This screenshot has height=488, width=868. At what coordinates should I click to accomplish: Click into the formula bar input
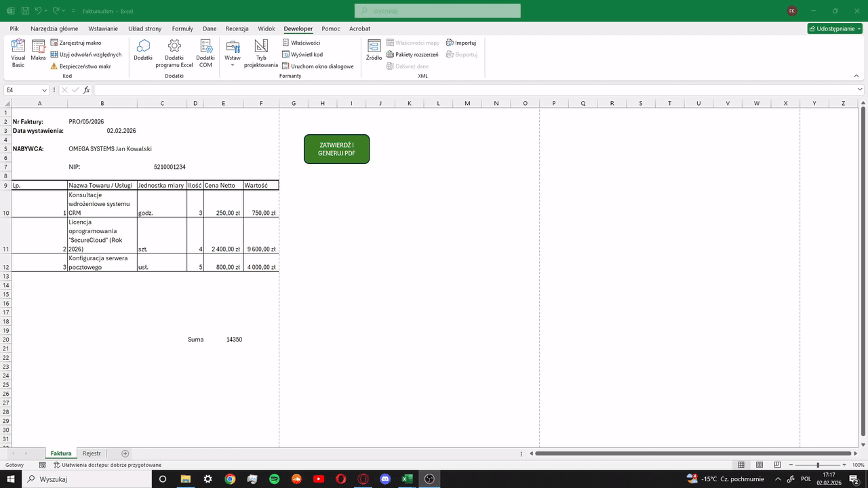tap(475, 90)
